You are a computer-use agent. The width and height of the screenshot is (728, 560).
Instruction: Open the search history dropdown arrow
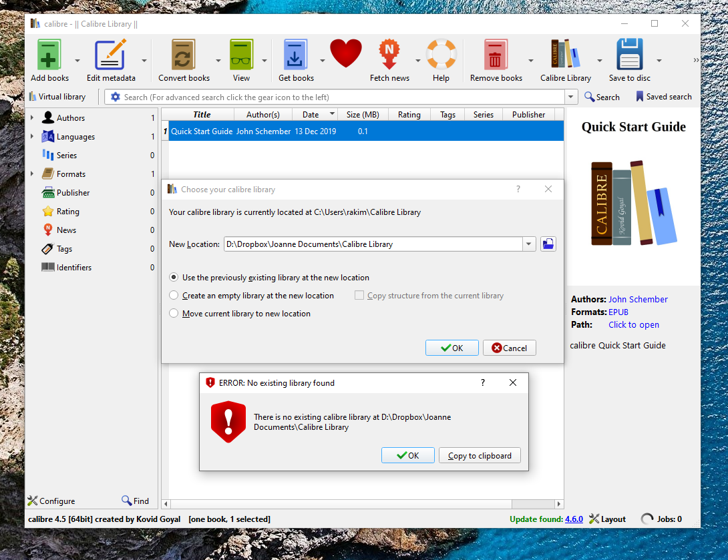point(570,97)
